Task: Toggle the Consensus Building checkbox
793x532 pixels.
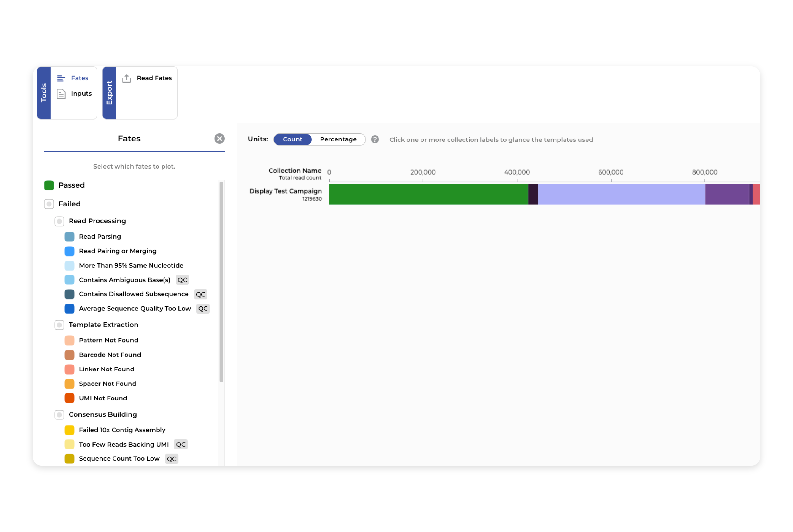Action: [x=59, y=415]
